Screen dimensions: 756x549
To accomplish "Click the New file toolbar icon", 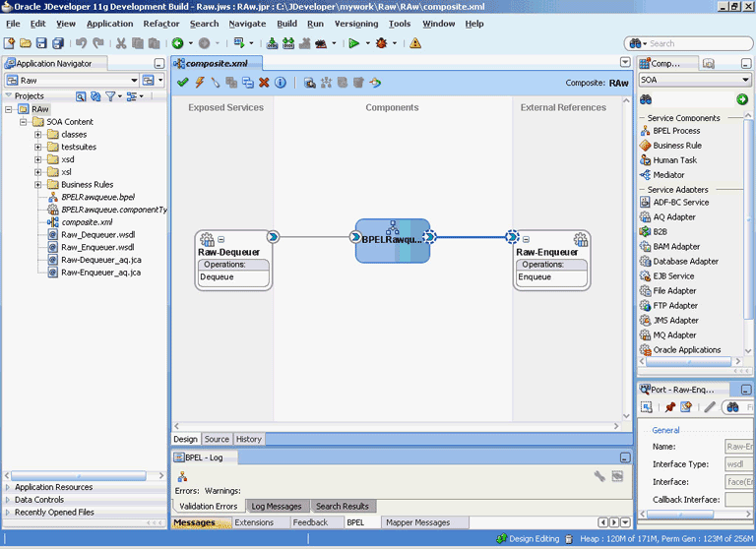I will click(x=9, y=43).
